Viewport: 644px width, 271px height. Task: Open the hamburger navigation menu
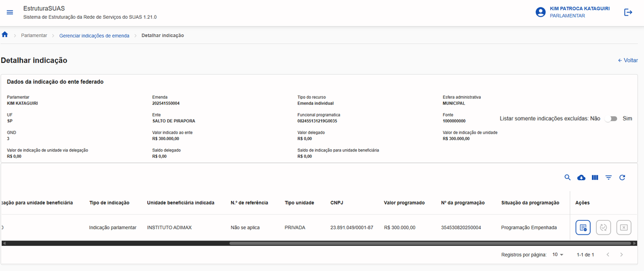pyautogui.click(x=10, y=12)
